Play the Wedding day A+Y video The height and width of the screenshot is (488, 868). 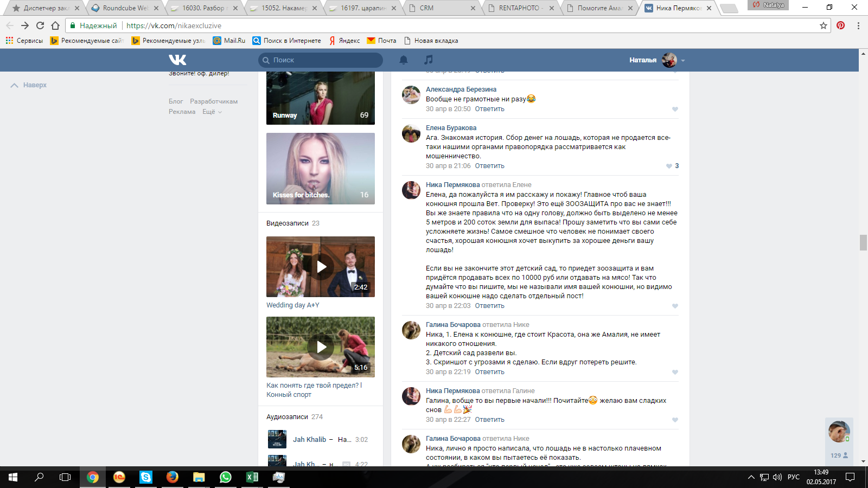click(x=321, y=267)
